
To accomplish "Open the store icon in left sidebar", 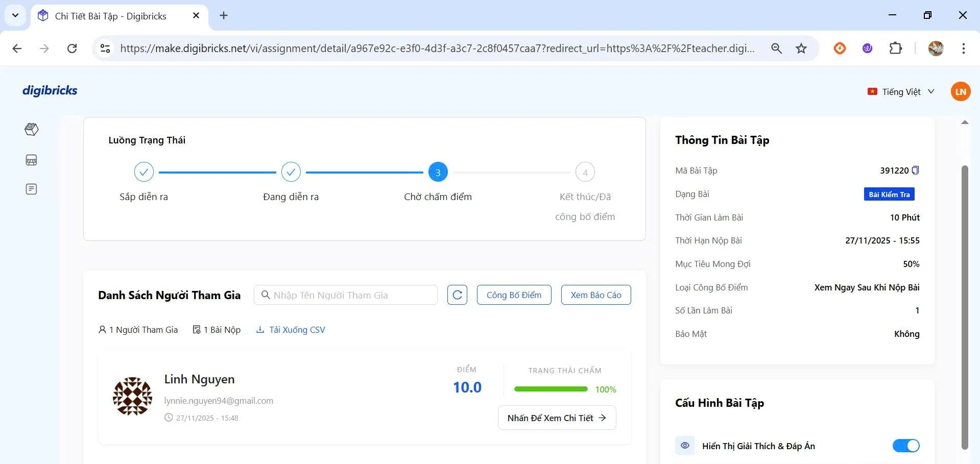I will (x=31, y=160).
